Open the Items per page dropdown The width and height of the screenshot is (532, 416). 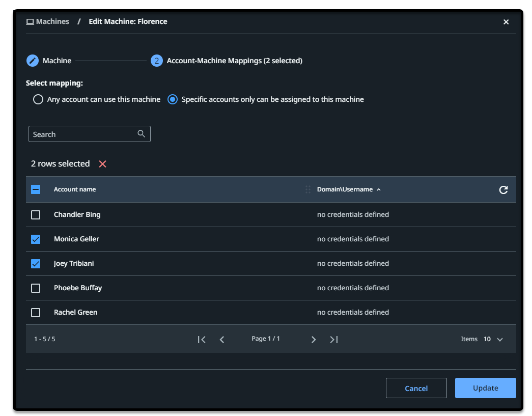493,339
